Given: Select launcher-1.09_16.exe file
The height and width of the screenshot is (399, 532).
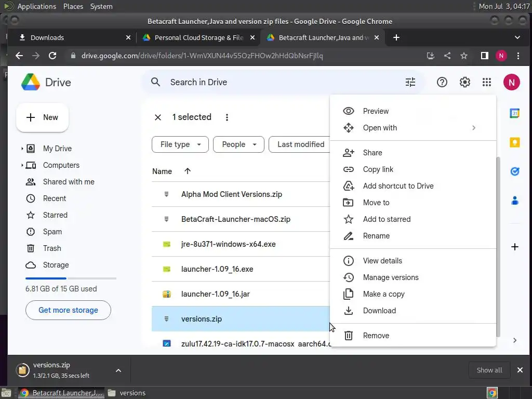Looking at the screenshot, I should [x=241, y=269].
